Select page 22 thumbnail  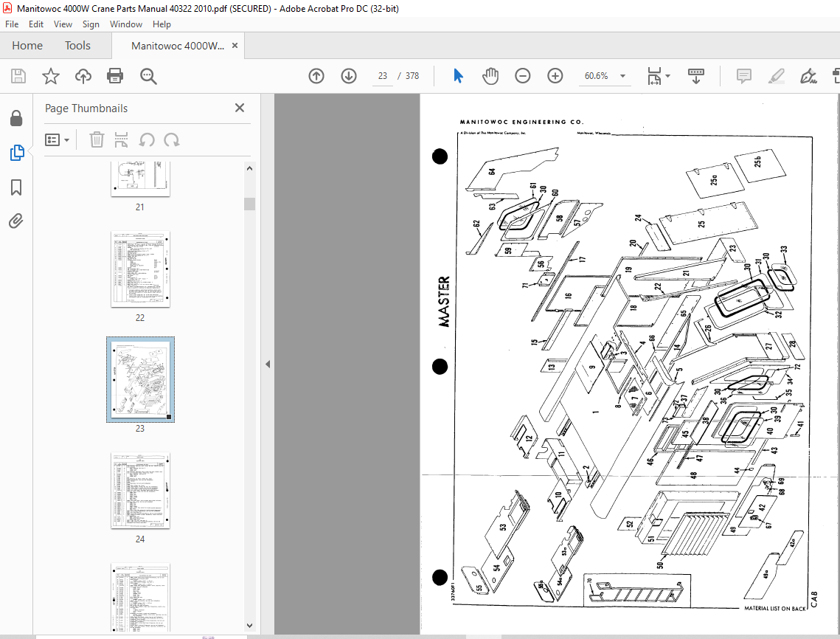tap(140, 269)
